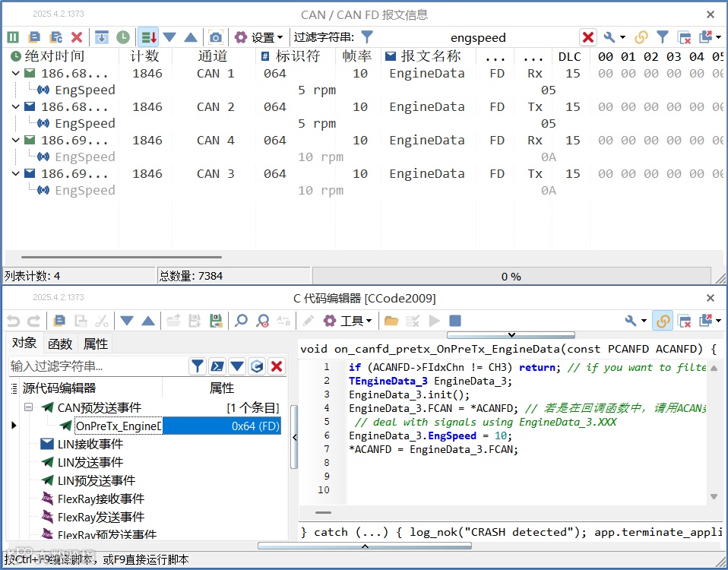
Task: Click the find magnifier icon in code editor
Action: (241, 321)
